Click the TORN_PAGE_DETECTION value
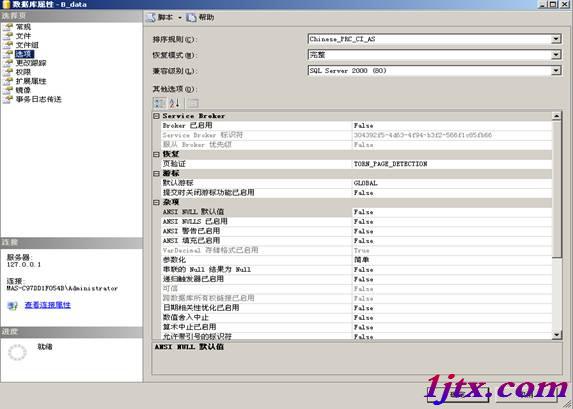Viewport: 573px width, 409px height. point(390,164)
